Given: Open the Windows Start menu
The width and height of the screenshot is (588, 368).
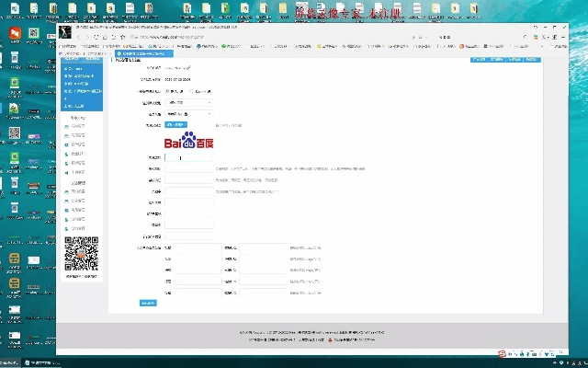Looking at the screenshot, I should 6,362.
